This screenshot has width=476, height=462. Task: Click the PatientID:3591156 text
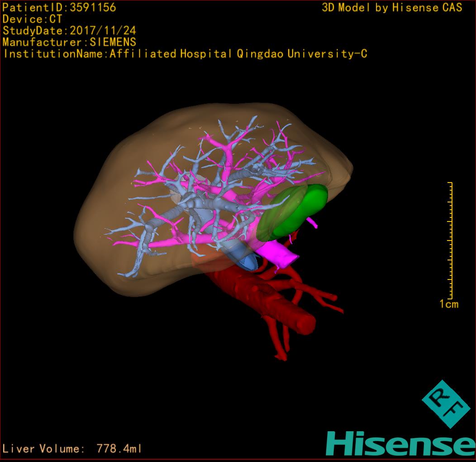(x=59, y=8)
